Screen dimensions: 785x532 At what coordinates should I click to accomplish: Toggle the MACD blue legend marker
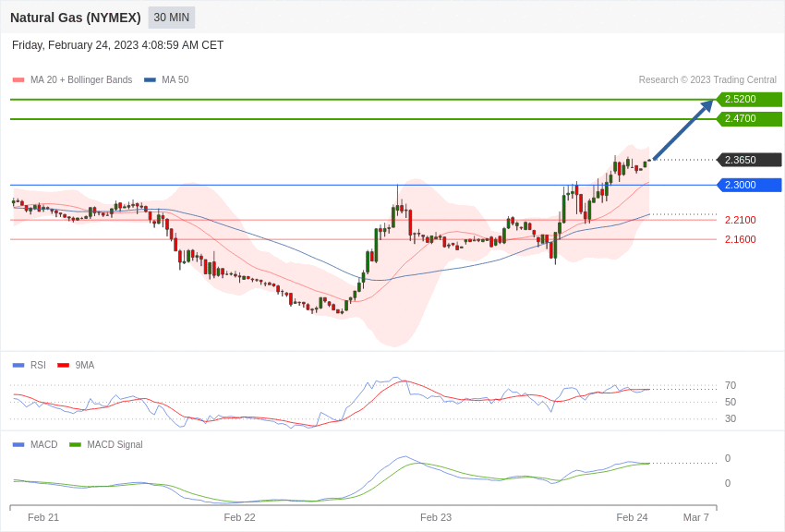(x=18, y=444)
